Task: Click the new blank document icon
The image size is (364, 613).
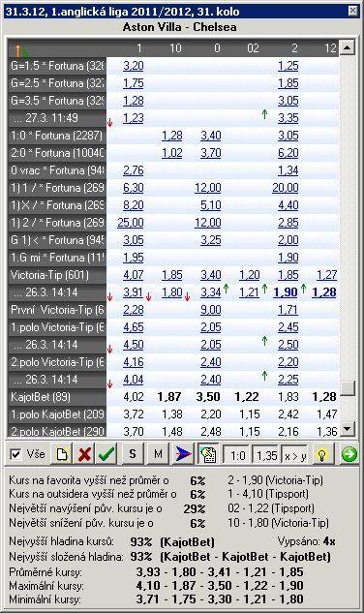Action: pyautogui.click(x=62, y=454)
